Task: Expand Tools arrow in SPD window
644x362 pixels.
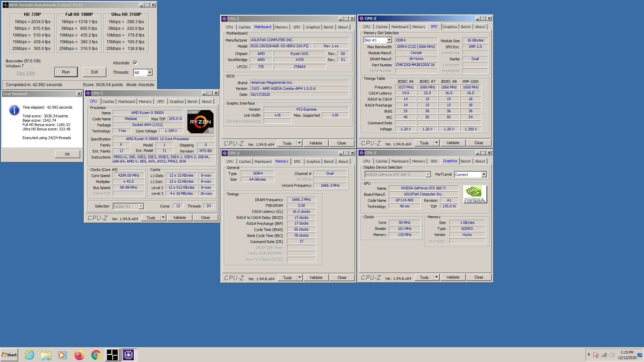Action: point(436,143)
